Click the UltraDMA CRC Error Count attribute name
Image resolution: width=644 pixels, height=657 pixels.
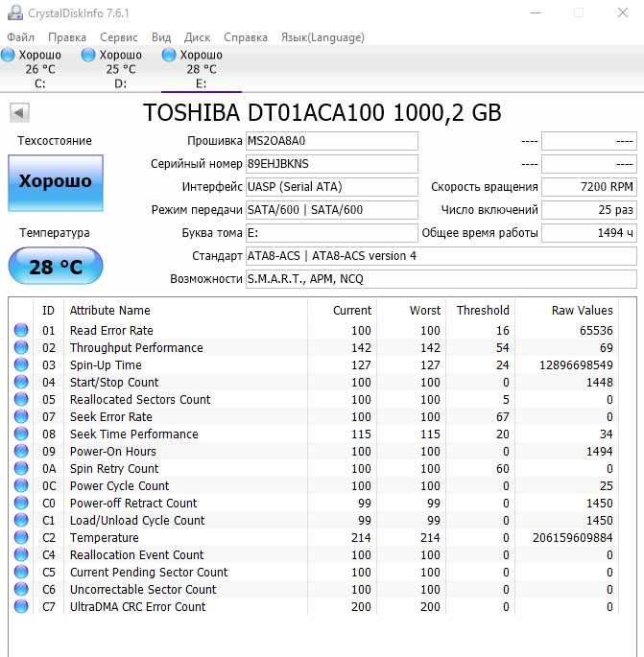click(137, 607)
